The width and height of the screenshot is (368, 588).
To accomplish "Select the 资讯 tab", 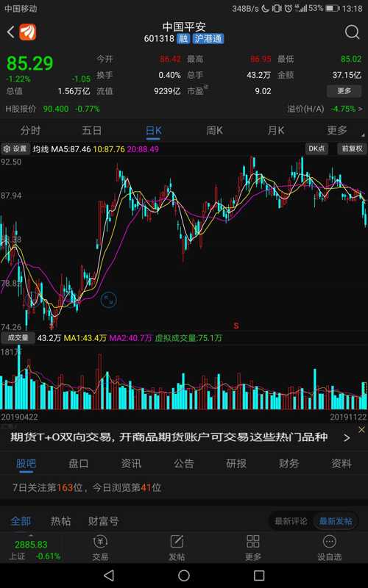I will [131, 464].
